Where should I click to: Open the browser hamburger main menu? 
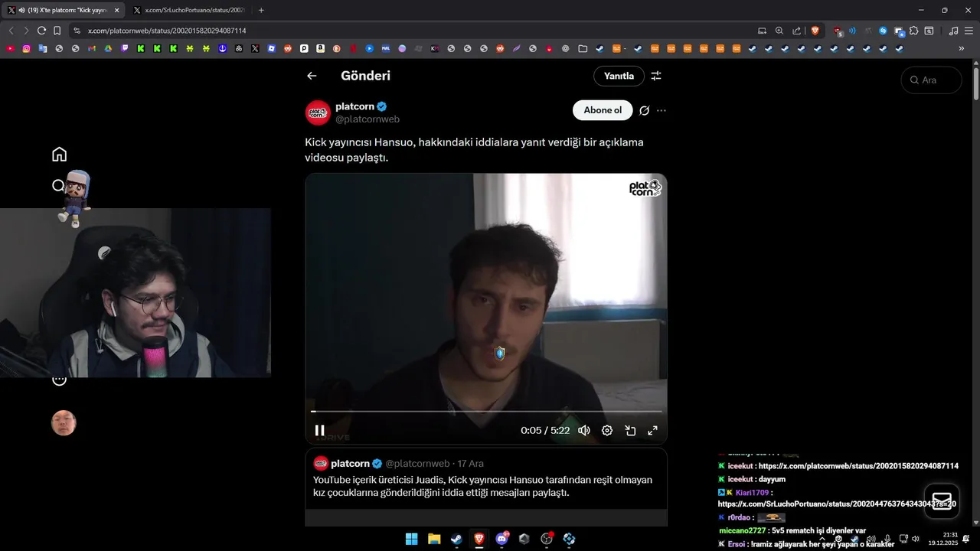point(969,31)
